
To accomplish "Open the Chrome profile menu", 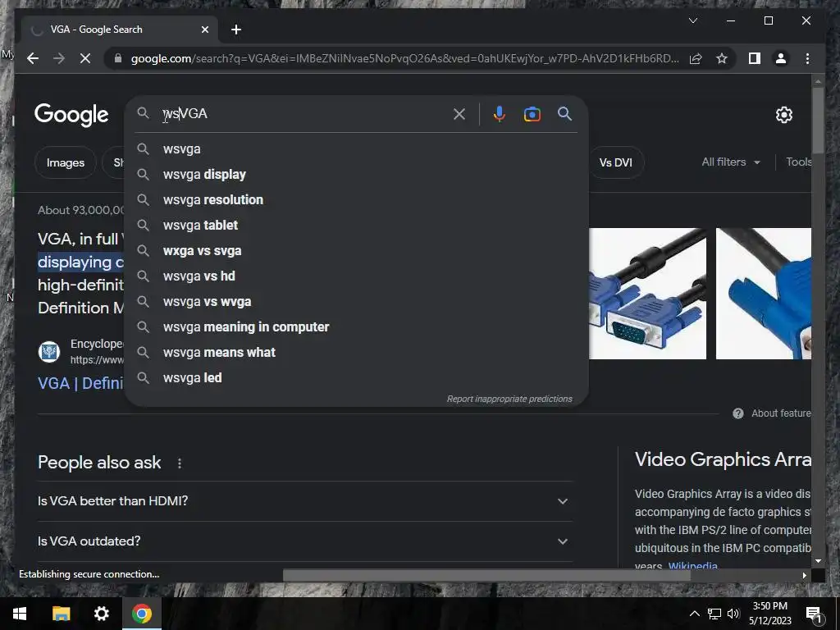I will point(781,58).
